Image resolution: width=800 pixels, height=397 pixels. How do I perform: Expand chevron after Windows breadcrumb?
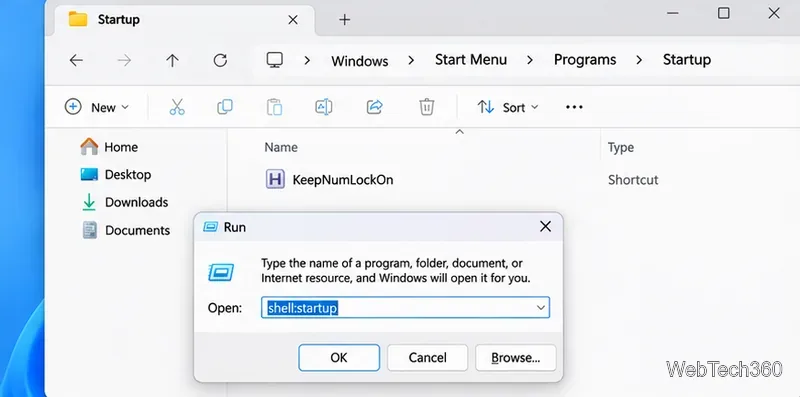coord(411,60)
